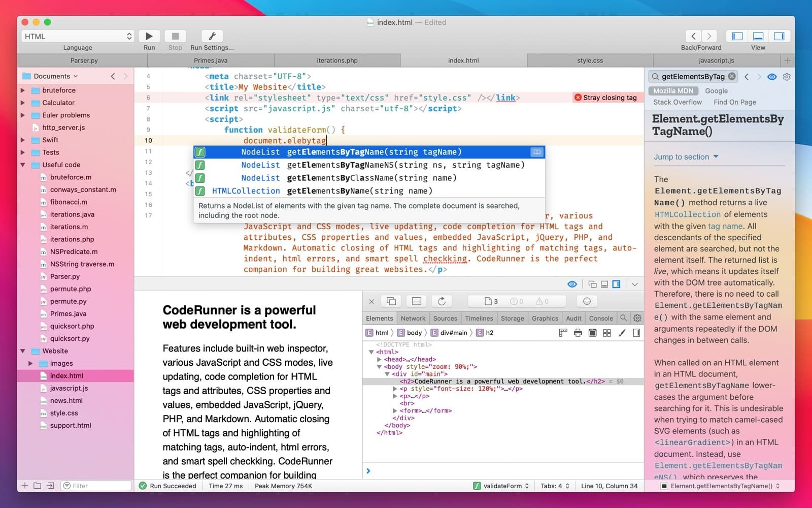Select javascript.js in the file tree
Viewport: 812px width, 508px height.
pos(69,388)
